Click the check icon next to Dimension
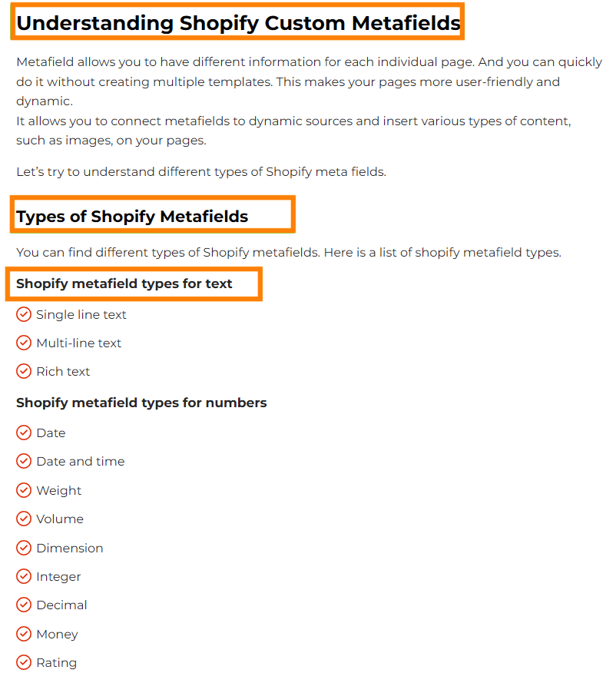 (x=24, y=548)
